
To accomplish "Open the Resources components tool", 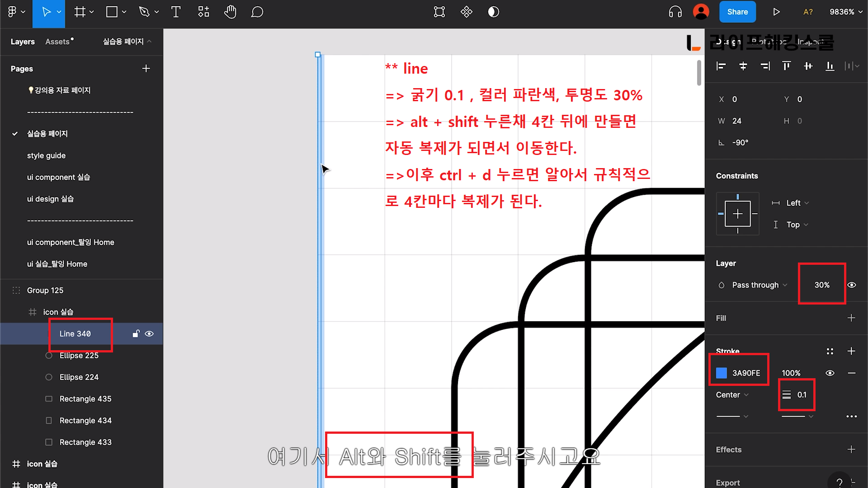I will click(x=203, y=12).
